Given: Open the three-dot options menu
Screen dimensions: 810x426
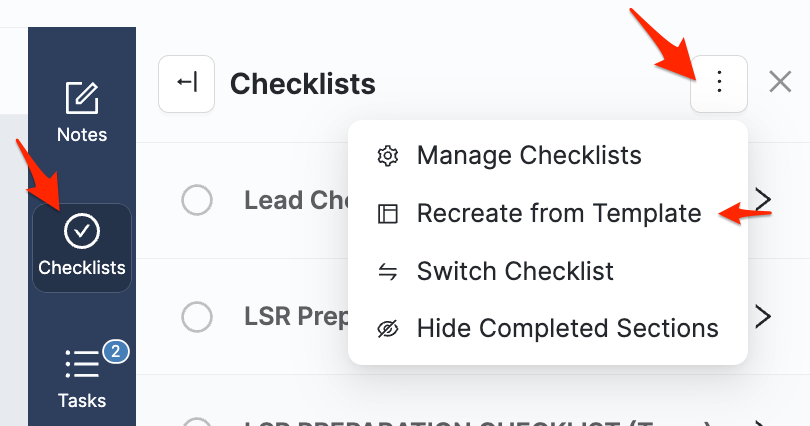Looking at the screenshot, I should (x=719, y=83).
